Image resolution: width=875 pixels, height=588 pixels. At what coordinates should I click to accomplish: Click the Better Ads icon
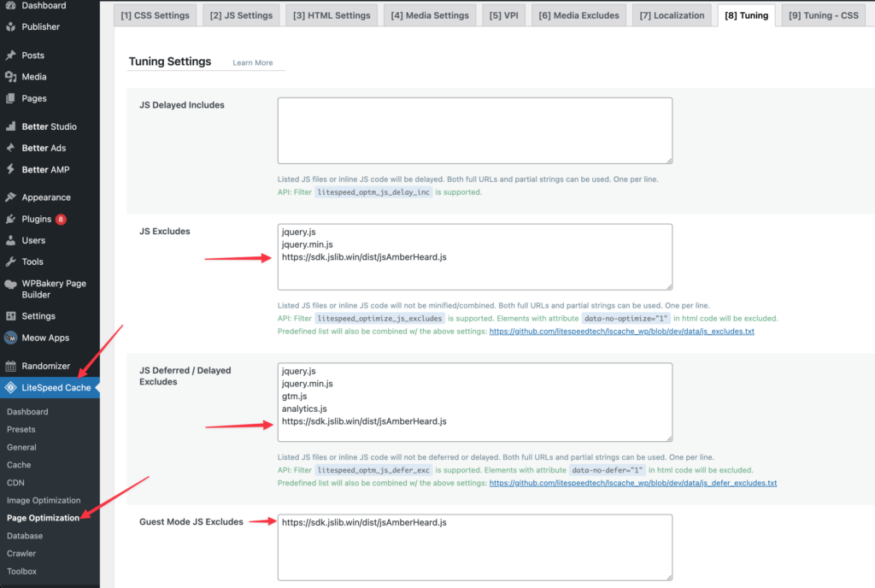coord(10,148)
